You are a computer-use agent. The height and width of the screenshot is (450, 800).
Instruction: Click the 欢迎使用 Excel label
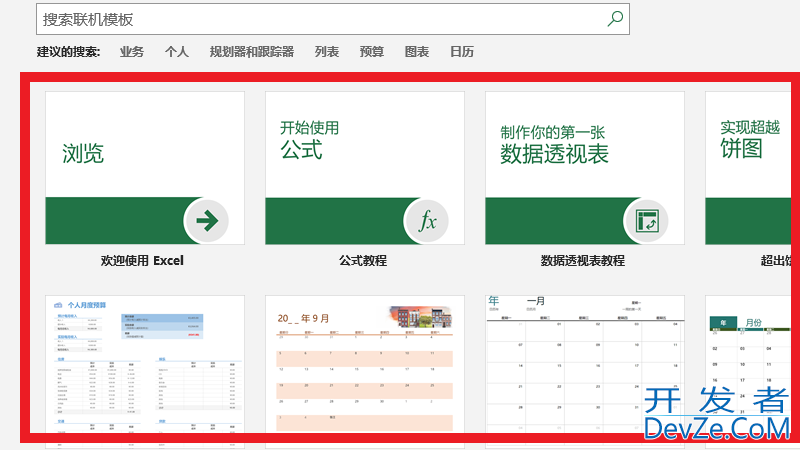coord(142,261)
